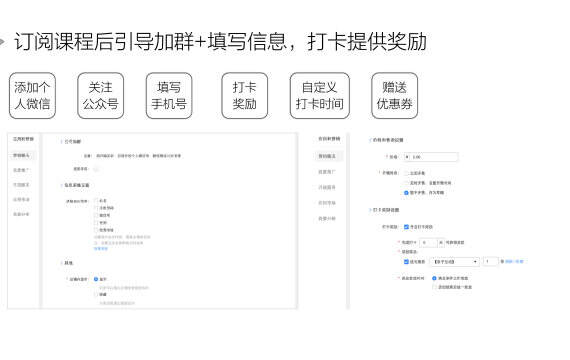The image size is (570, 360).
Task: Click the blue link below left panel checkboxes
Action: coord(101,249)
